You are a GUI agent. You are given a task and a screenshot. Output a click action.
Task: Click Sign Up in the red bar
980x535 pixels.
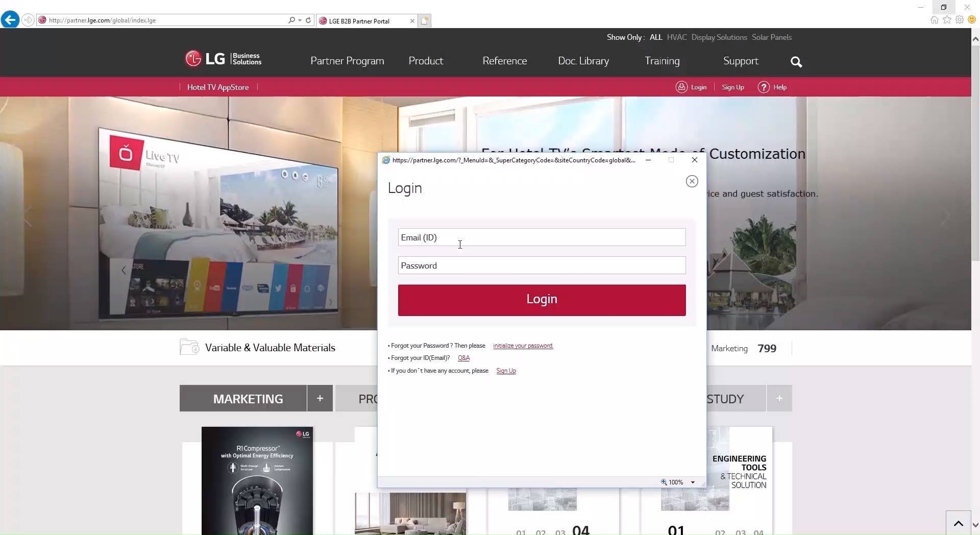733,87
